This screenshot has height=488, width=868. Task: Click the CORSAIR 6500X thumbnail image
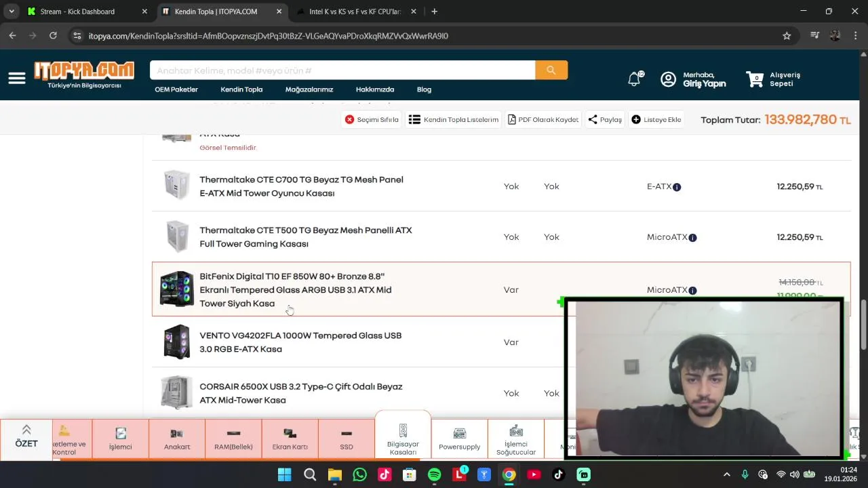[177, 392]
